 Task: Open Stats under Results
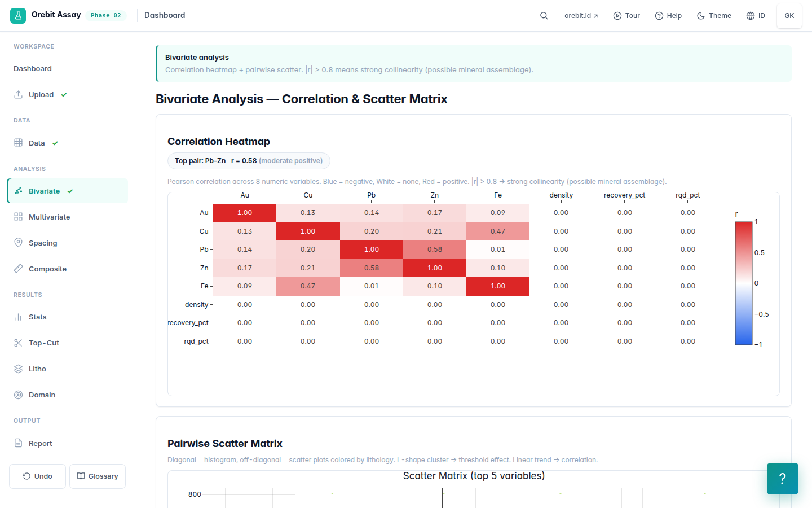click(68, 317)
